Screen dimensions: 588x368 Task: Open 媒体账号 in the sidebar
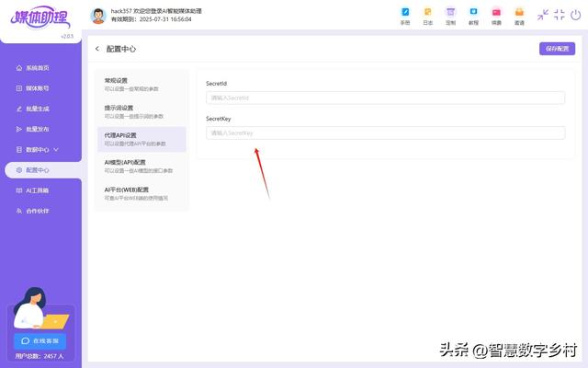[33, 88]
